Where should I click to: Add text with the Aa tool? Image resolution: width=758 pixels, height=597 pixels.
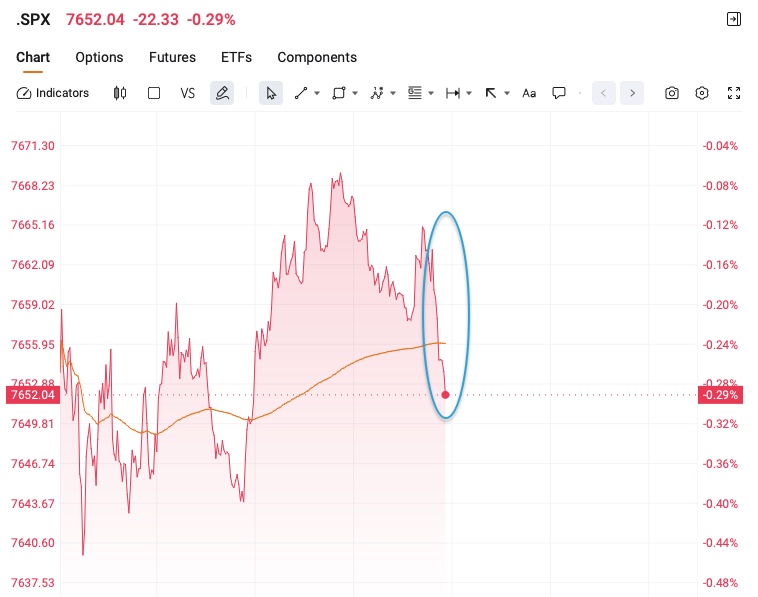click(x=529, y=93)
